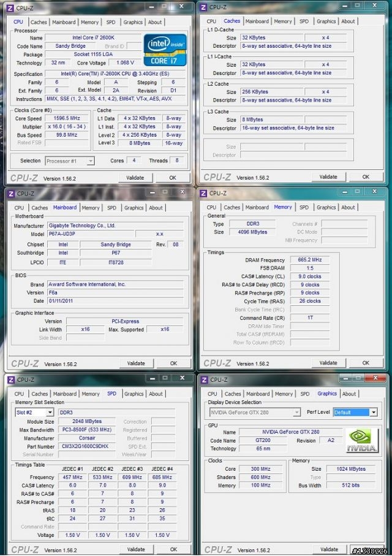Screen dimensions: 392x556
Task: Click the Core Speed value 1596.5 MHz
Action: pos(67,118)
